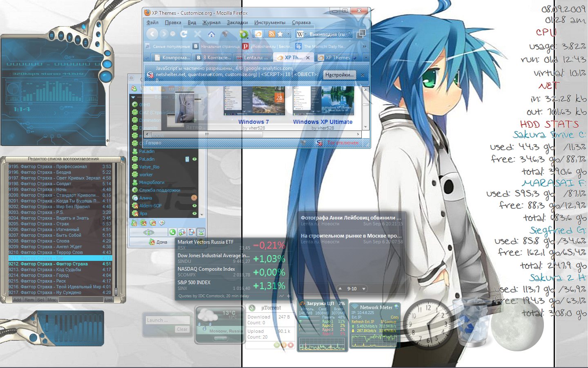Click the Firefox forward arrow
Viewport: 588px width, 368px height.
point(164,34)
